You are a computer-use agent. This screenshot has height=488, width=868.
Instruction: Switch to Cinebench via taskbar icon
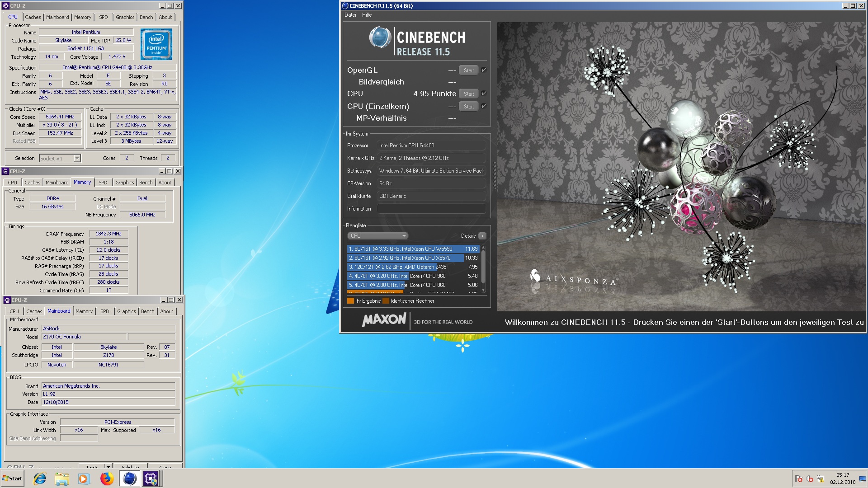129,479
